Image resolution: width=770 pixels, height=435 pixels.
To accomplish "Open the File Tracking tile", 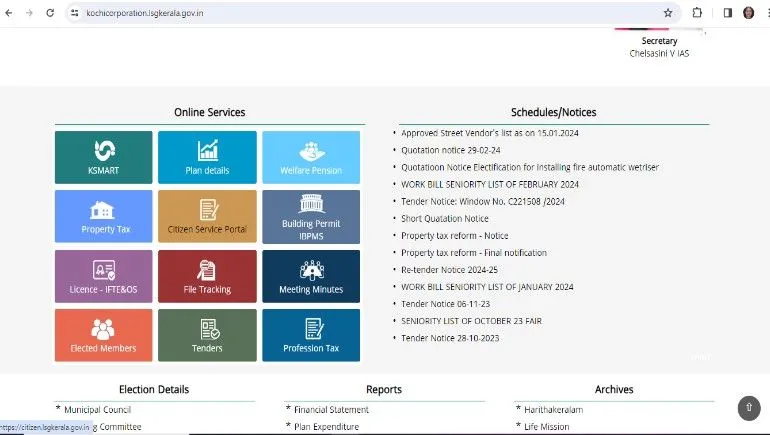I will point(207,276).
